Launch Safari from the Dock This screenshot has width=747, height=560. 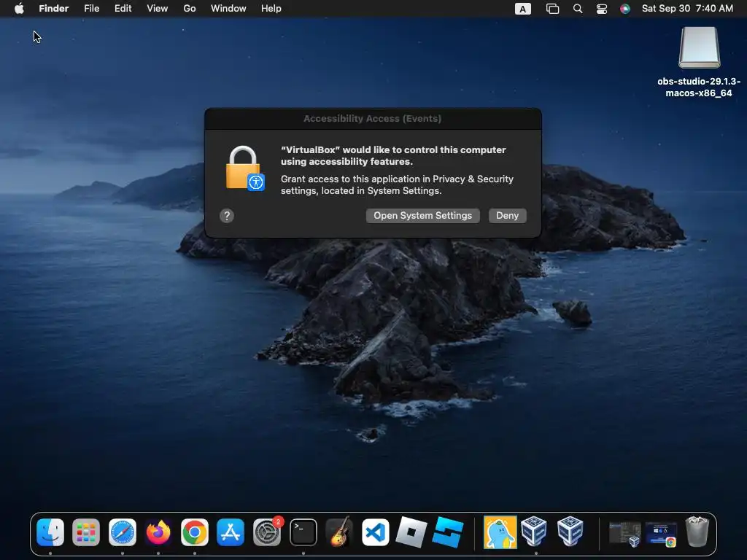click(x=123, y=532)
